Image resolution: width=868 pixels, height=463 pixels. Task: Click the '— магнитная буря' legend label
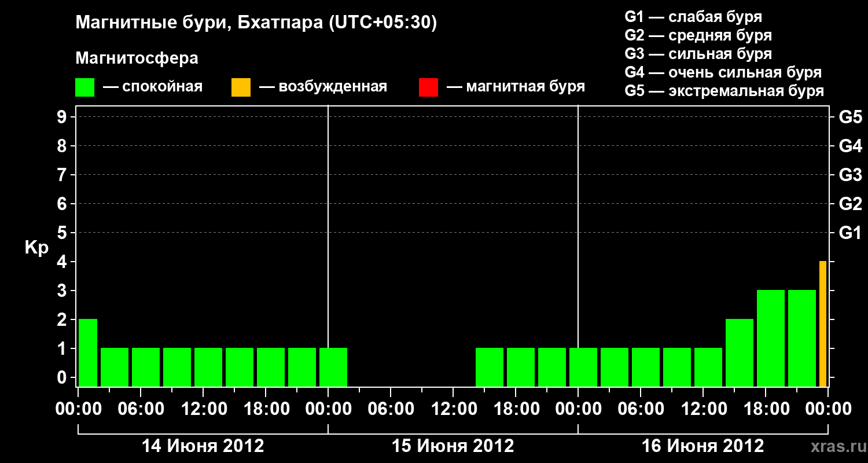pyautogui.click(x=516, y=87)
